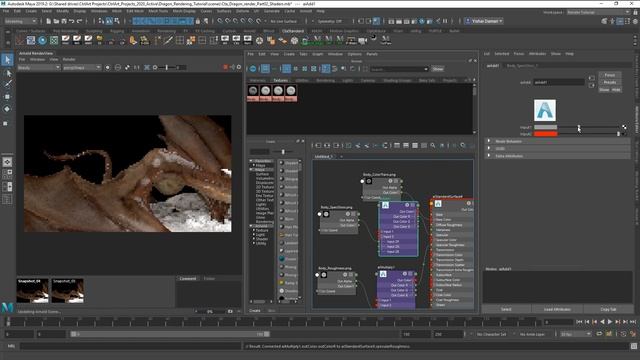This screenshot has height=360, width=640.
Task: Toggle the highlighted Hypershade sort-mode button
Action: tap(326, 69)
